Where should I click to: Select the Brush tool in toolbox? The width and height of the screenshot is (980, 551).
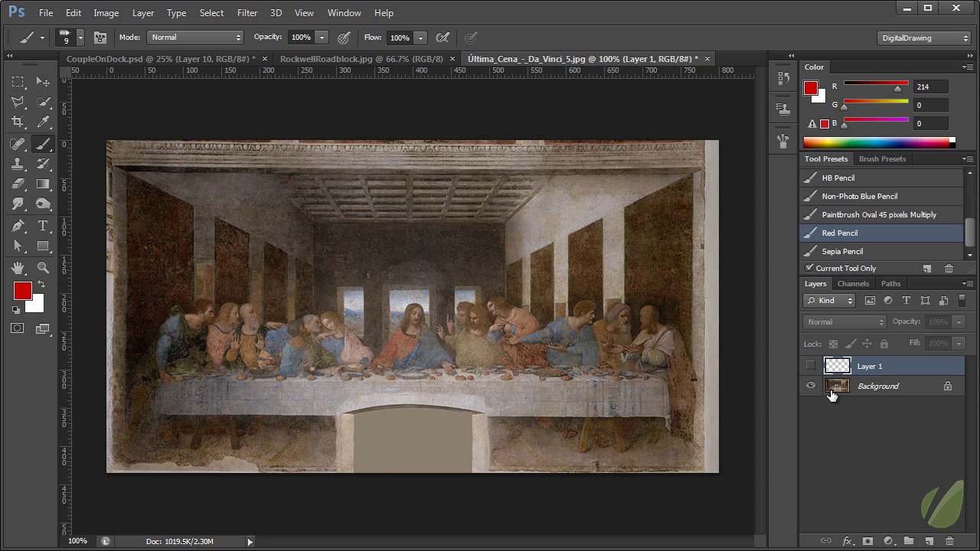click(x=43, y=144)
